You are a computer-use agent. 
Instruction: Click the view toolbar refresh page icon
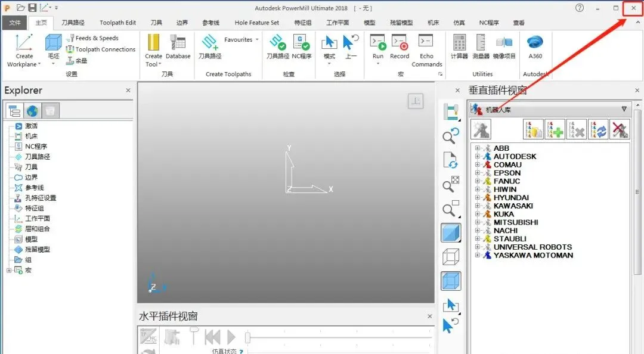click(x=451, y=160)
